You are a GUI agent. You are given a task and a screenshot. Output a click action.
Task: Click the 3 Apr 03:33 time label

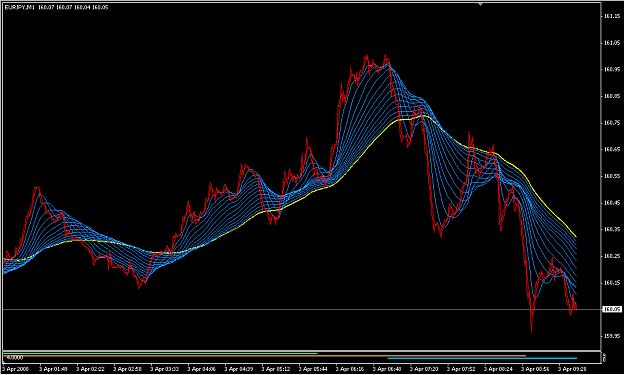click(x=164, y=369)
